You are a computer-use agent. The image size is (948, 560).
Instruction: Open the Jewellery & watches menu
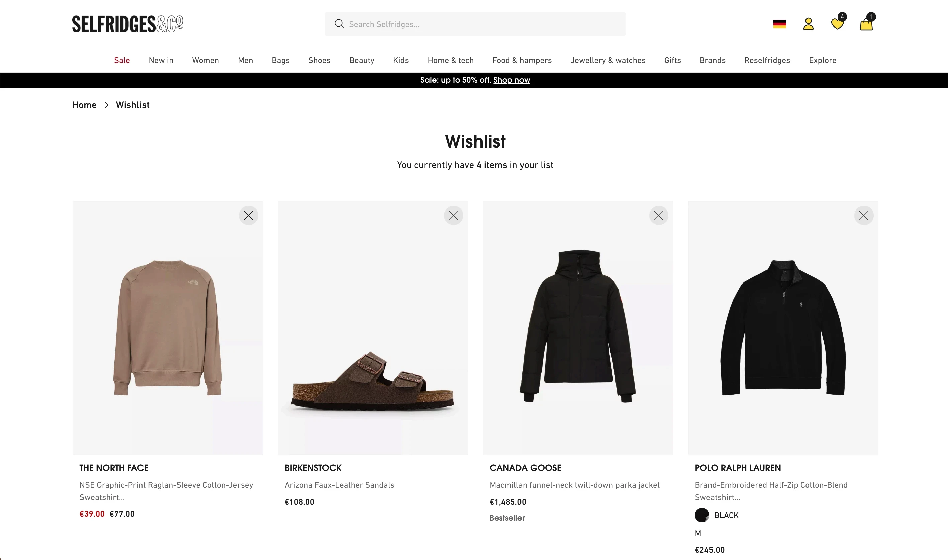click(x=608, y=60)
